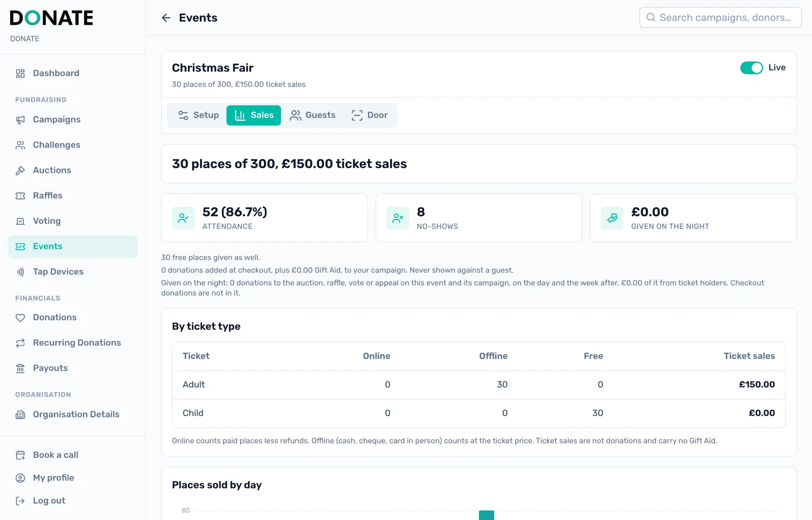Click the "8" no-shows value
The image size is (812, 520).
click(421, 212)
